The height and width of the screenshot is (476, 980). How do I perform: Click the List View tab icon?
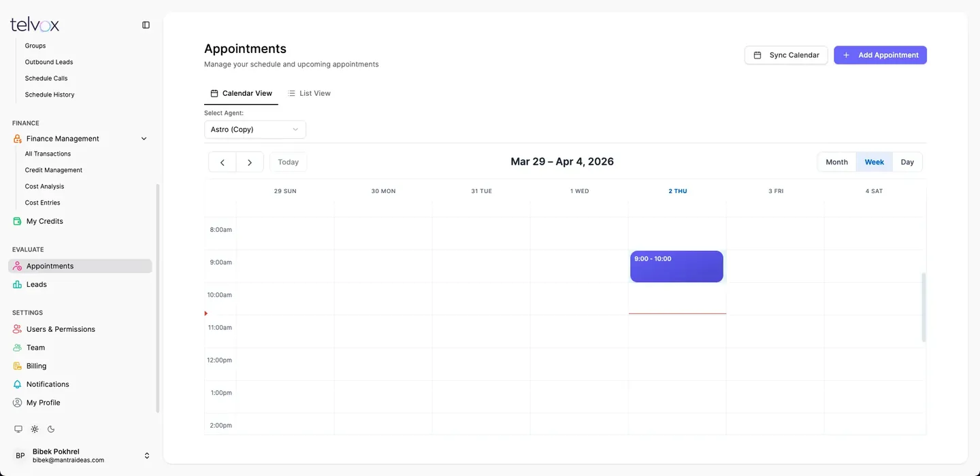point(291,93)
